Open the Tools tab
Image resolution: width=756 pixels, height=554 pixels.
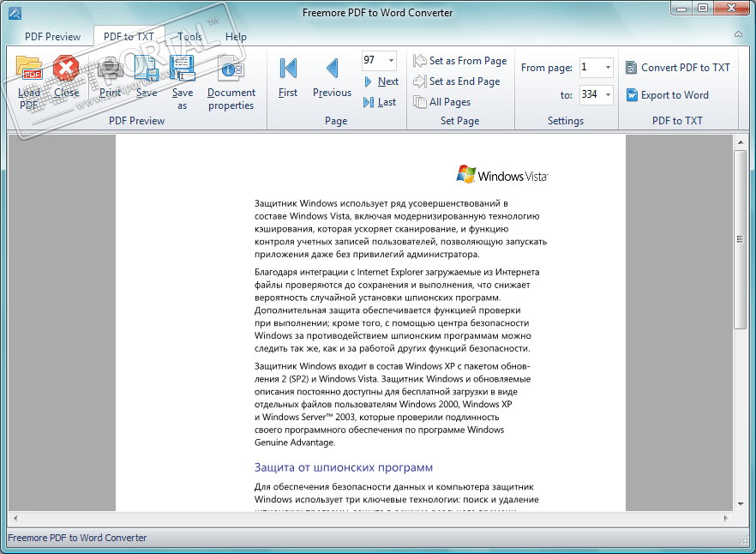(189, 37)
